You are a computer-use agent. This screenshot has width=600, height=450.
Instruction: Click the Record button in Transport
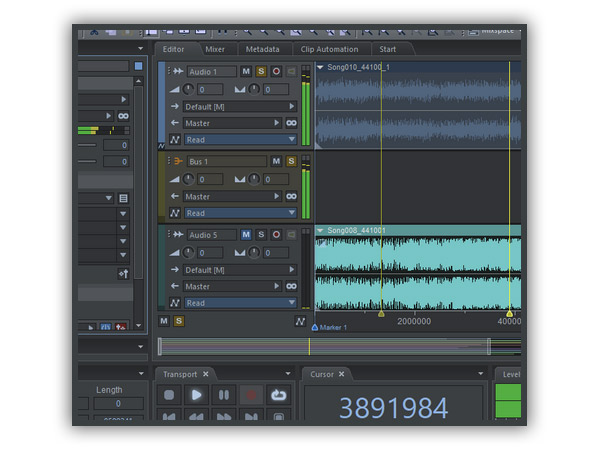coord(251,395)
